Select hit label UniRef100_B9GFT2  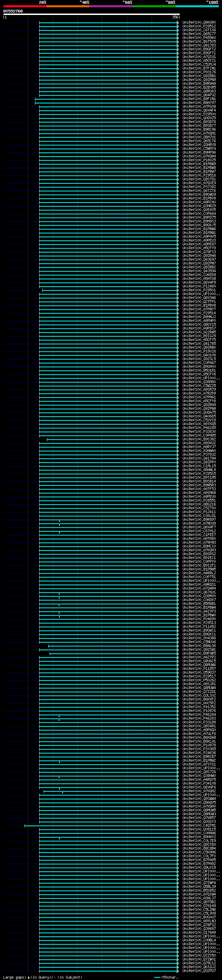point(199,49)
